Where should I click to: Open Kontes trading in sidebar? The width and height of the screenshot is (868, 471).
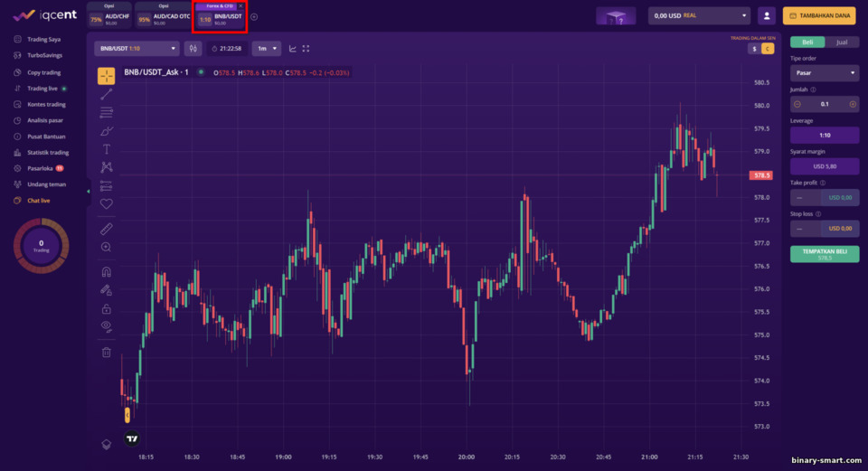pos(46,105)
